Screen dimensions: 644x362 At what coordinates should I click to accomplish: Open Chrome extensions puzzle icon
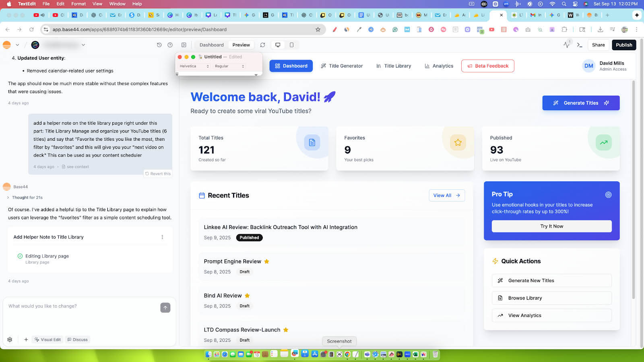564,29
